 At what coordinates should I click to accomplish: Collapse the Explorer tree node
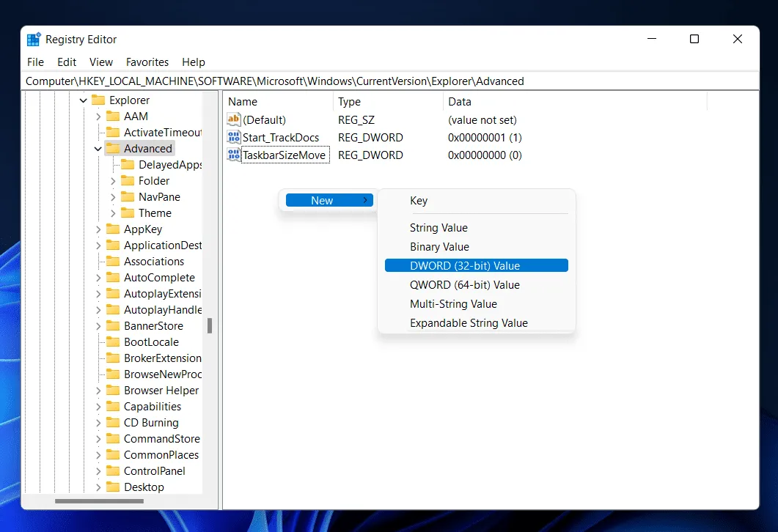click(x=84, y=100)
